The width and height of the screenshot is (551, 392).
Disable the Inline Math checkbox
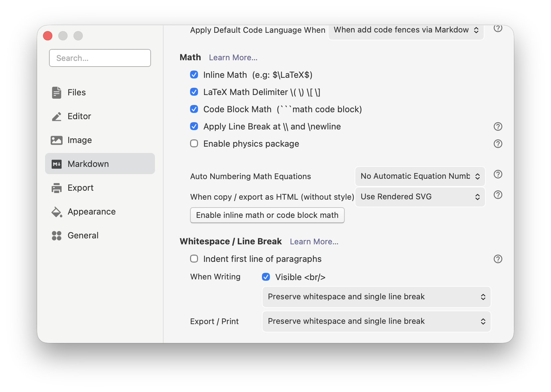tap(194, 75)
